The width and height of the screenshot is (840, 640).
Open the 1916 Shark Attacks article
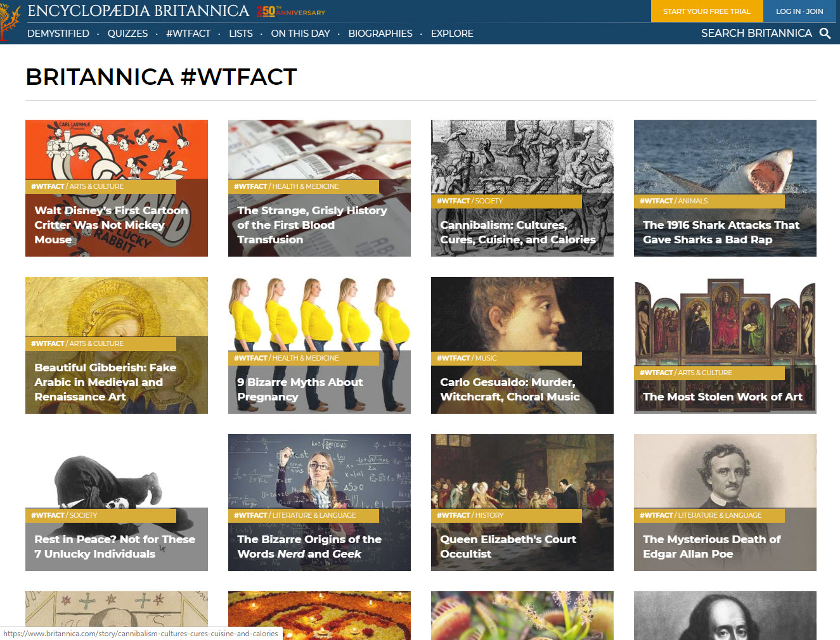pos(721,232)
